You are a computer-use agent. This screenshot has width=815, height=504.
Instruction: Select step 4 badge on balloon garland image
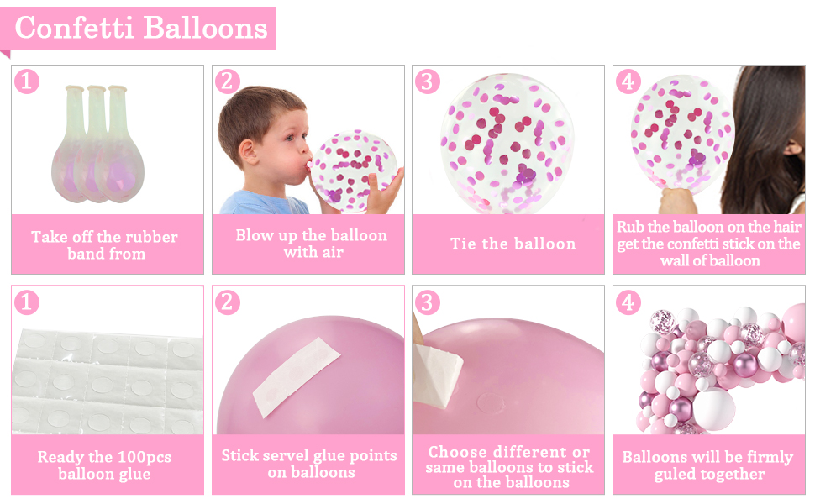point(628,302)
